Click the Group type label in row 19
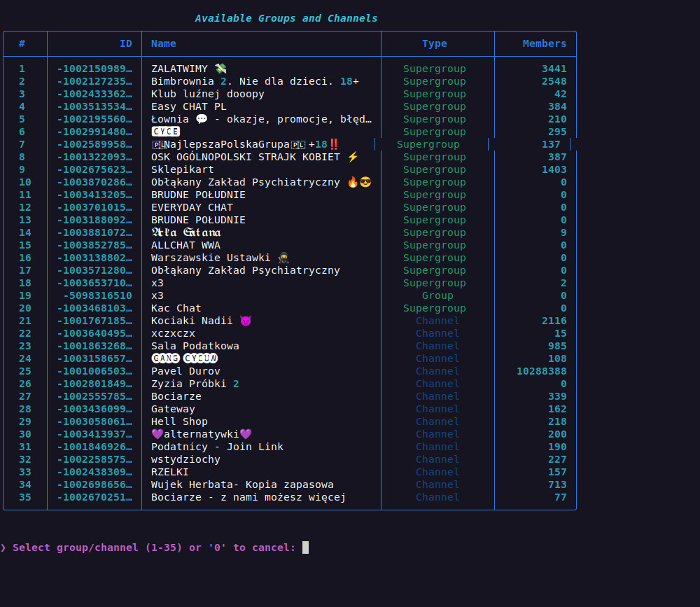 pos(437,295)
